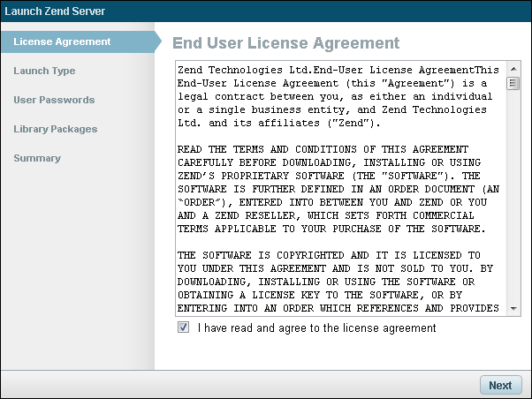Open the Summary step

[37, 158]
